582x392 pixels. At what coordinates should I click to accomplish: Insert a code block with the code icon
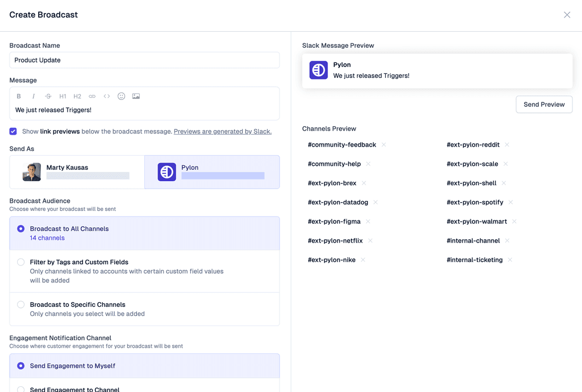tap(107, 96)
